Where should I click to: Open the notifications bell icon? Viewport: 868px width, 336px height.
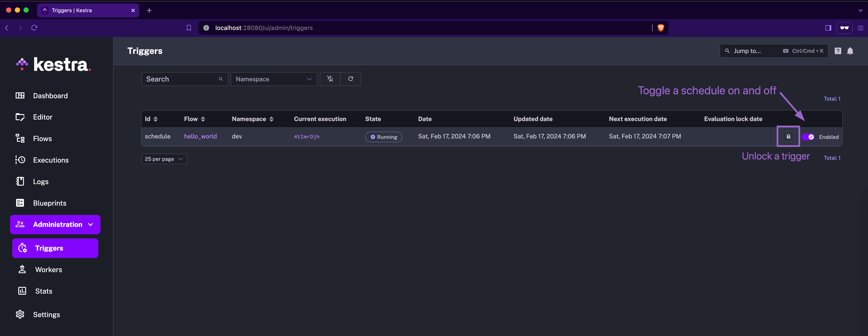pos(850,51)
